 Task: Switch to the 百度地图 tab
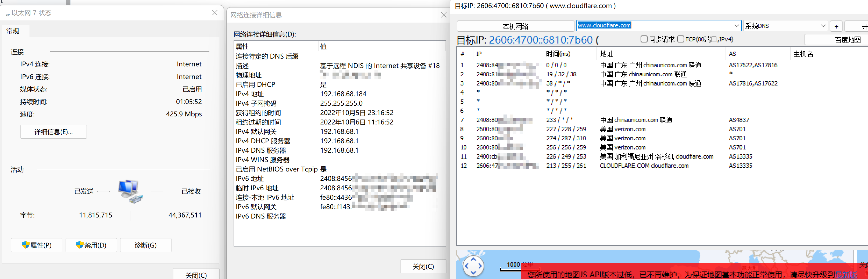pos(847,40)
